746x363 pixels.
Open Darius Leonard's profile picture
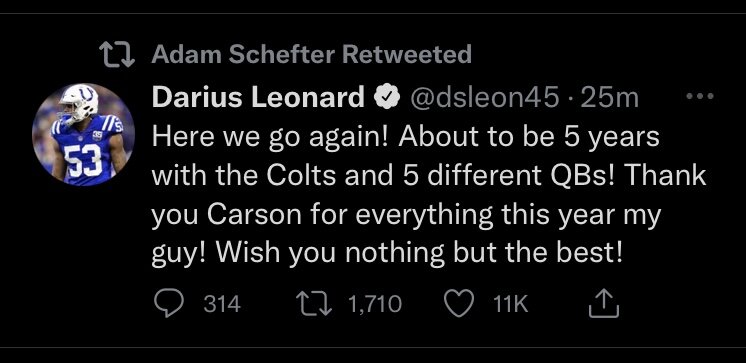(x=83, y=135)
